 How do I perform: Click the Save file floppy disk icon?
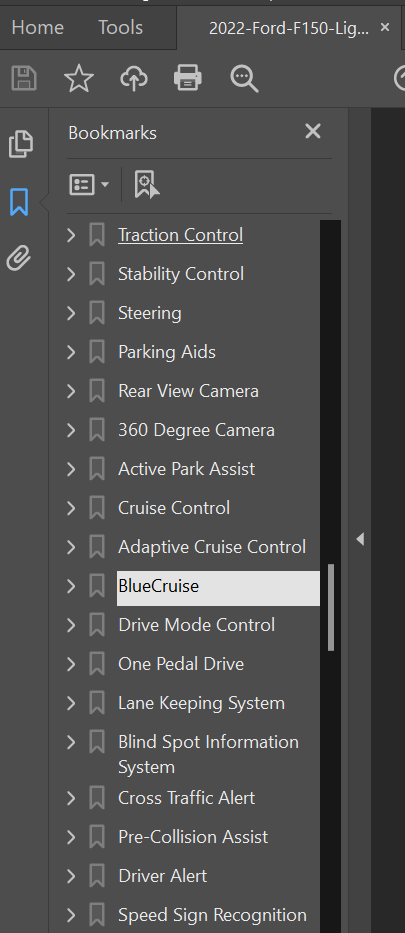[24, 78]
